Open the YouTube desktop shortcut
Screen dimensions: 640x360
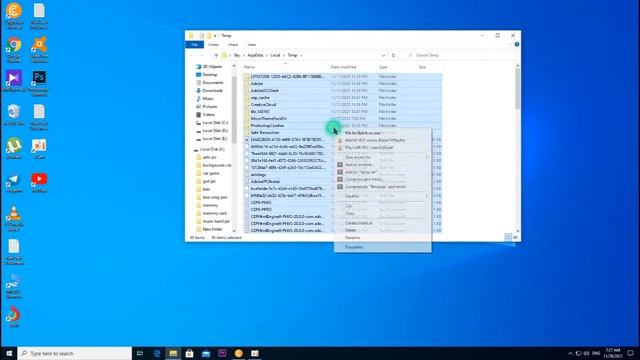(39, 182)
